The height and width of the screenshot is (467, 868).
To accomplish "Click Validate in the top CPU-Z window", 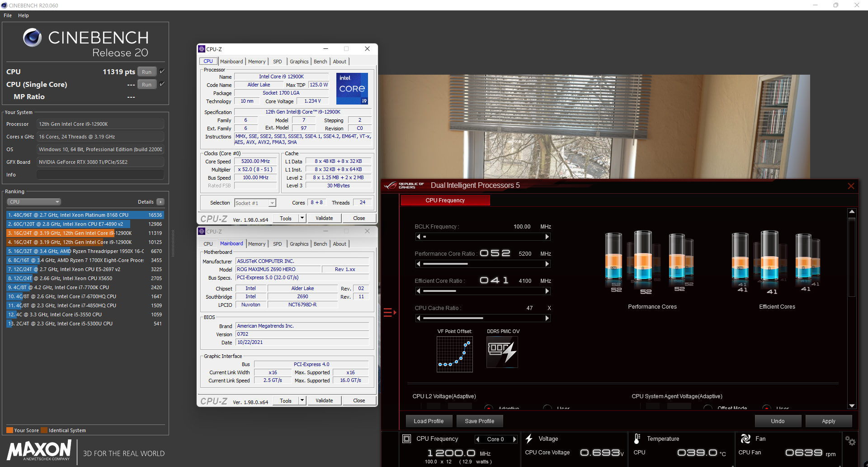I will tap(324, 218).
